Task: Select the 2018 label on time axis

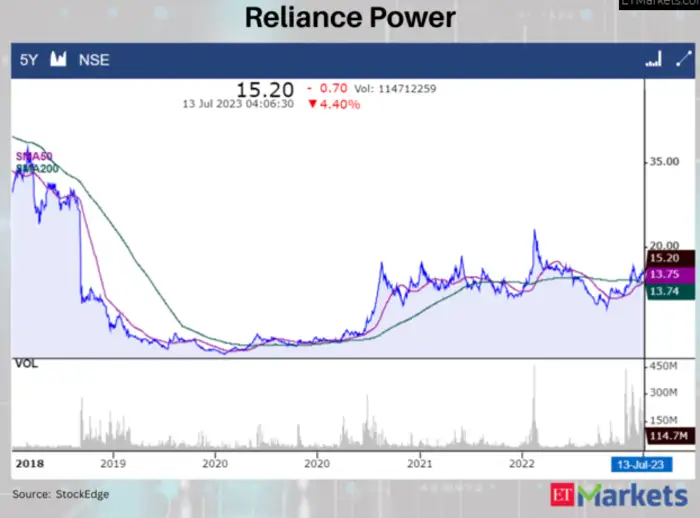Action: 28,463
